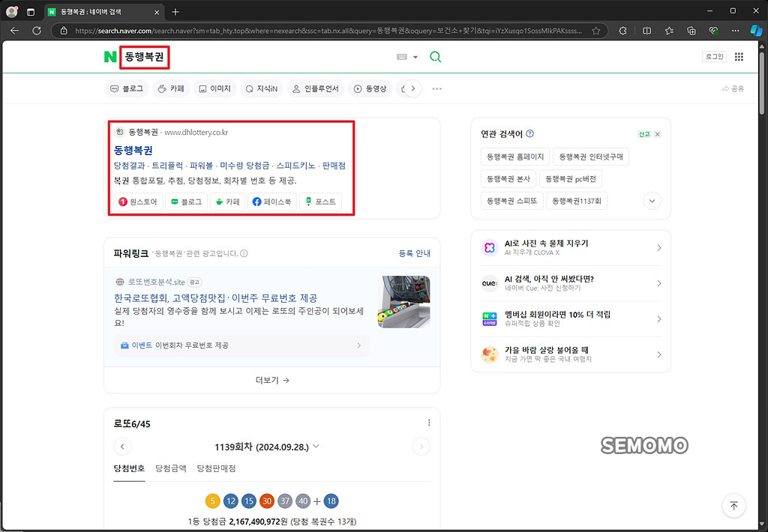The width and height of the screenshot is (768, 532).
Task: Open the Copilot sidebar icon
Action: [756, 31]
